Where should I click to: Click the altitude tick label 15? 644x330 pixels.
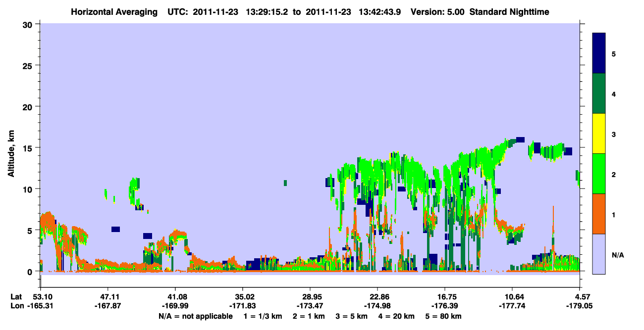click(29, 148)
